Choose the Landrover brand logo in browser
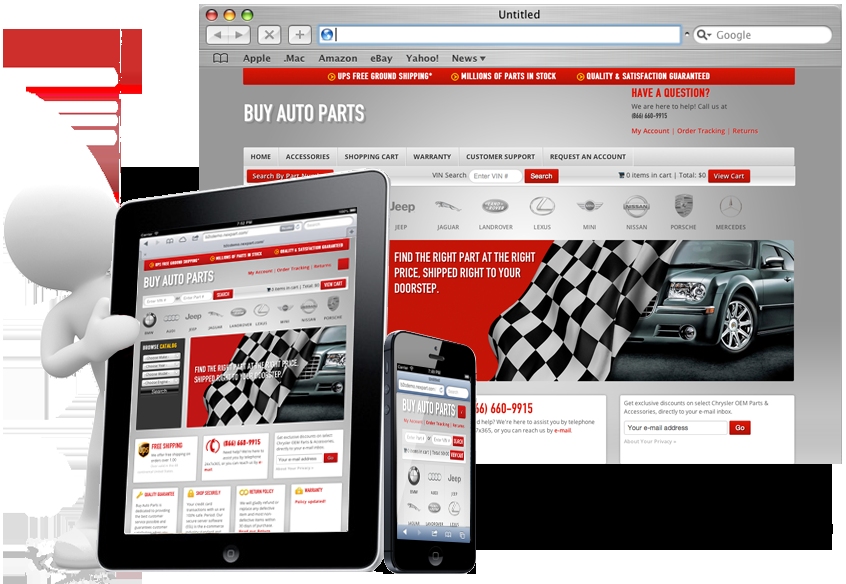The height and width of the screenshot is (584, 846). [x=495, y=206]
